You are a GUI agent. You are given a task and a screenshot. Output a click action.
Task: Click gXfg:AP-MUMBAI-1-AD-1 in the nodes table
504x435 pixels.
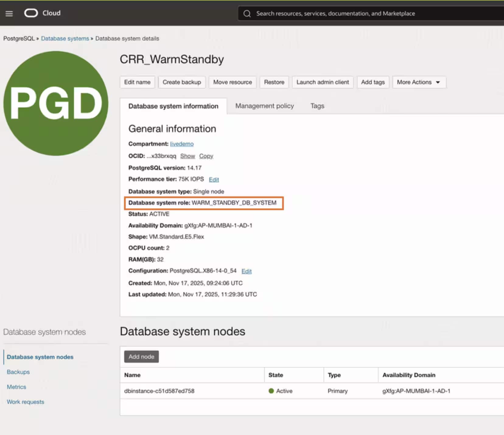tap(416, 391)
